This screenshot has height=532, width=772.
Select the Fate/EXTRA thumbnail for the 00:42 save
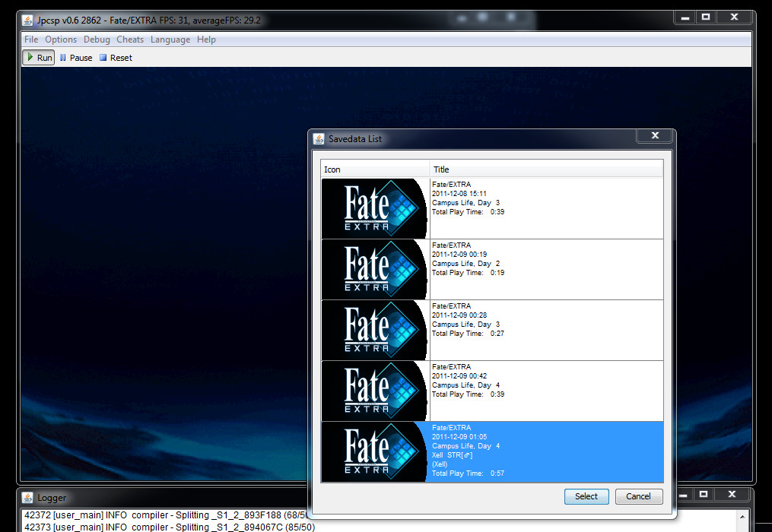(x=375, y=391)
